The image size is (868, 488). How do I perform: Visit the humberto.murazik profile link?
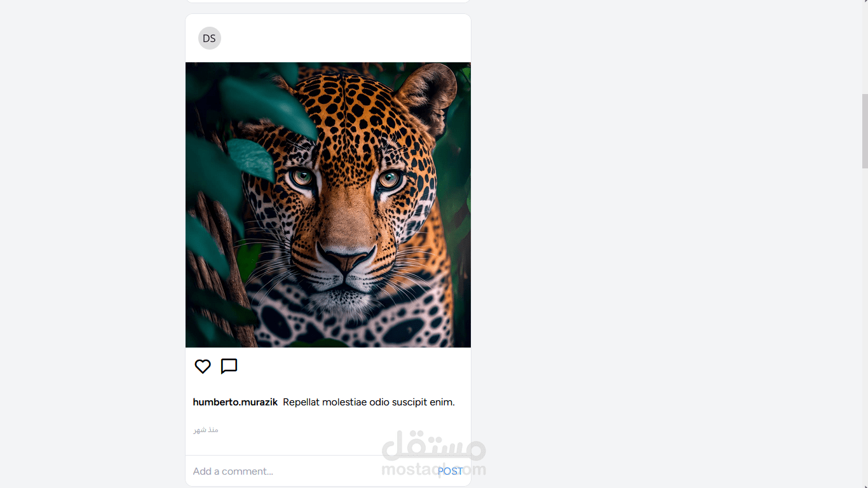(235, 402)
